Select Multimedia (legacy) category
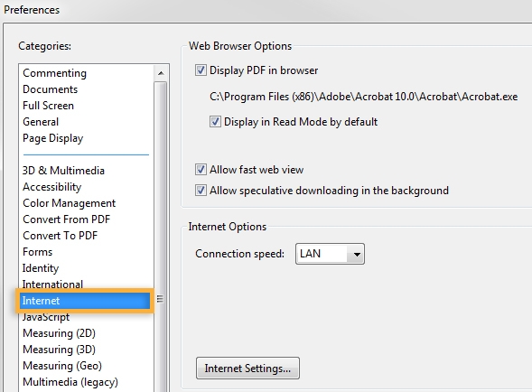 (70, 382)
